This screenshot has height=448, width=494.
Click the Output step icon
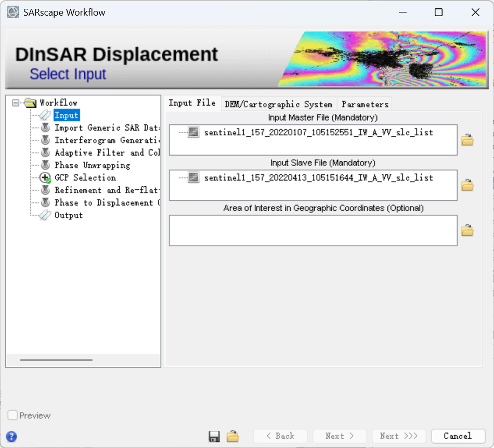pos(45,215)
